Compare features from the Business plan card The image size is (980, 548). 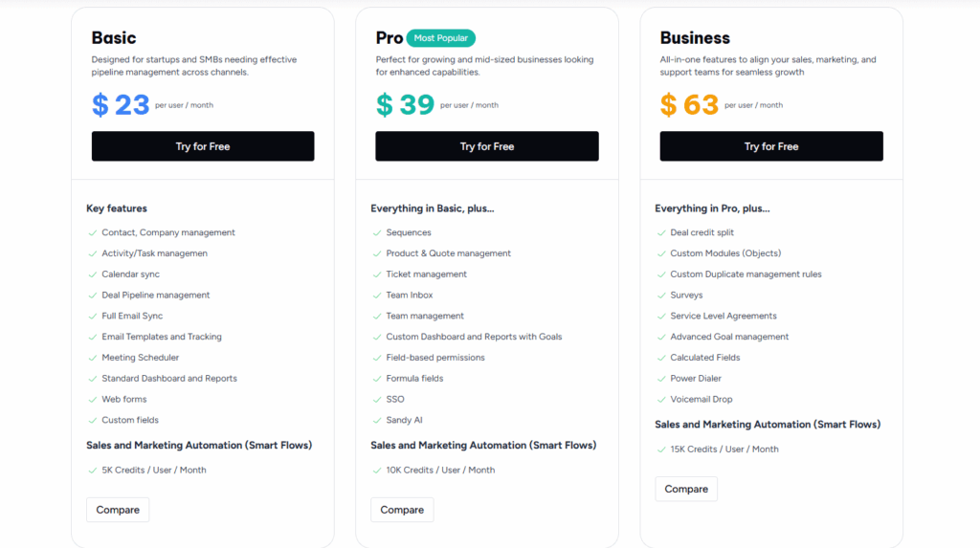(x=686, y=489)
